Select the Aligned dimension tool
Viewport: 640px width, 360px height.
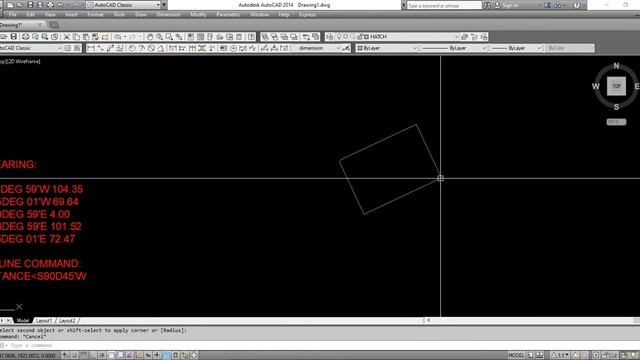click(100, 48)
